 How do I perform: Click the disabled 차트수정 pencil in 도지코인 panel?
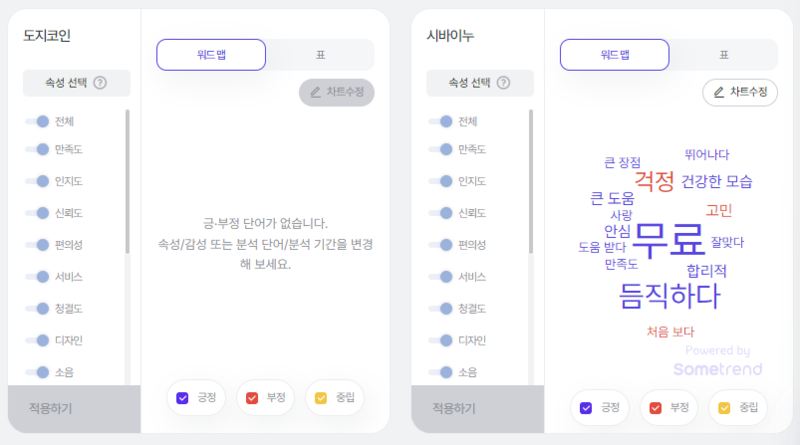point(316,92)
